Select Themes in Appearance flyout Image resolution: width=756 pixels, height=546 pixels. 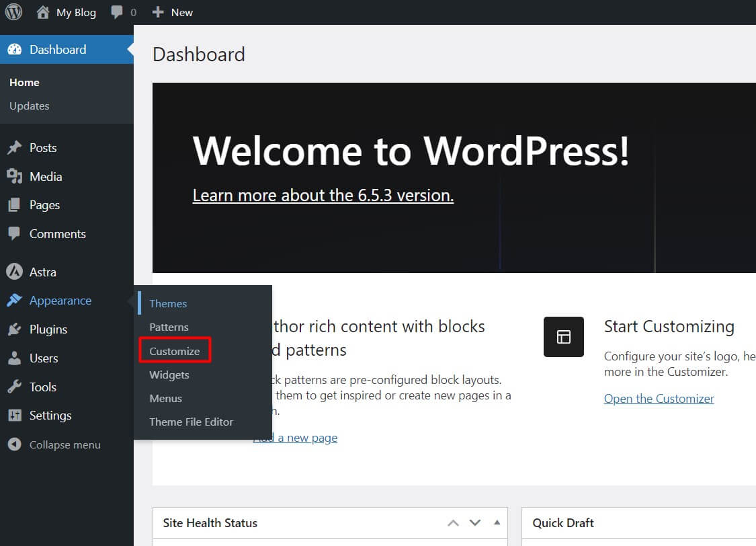click(168, 303)
